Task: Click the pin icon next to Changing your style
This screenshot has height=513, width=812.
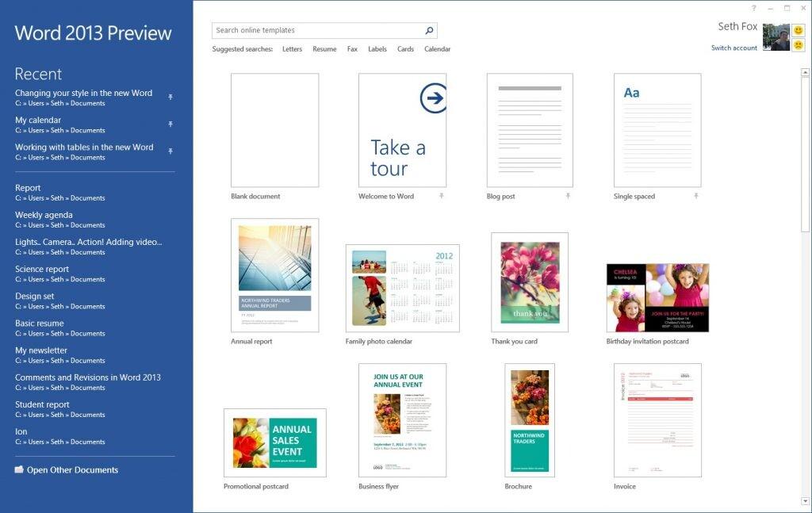Action: click(x=170, y=97)
